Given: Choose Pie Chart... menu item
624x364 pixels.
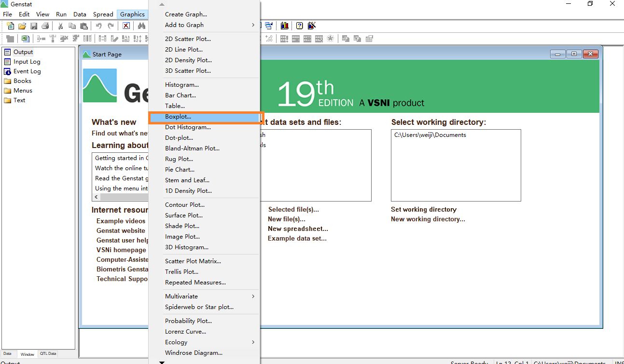Looking at the screenshot, I should click(204, 170).
